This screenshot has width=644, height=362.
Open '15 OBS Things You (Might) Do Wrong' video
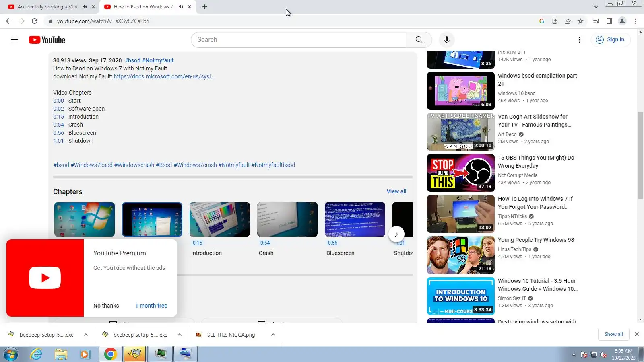coord(461,173)
